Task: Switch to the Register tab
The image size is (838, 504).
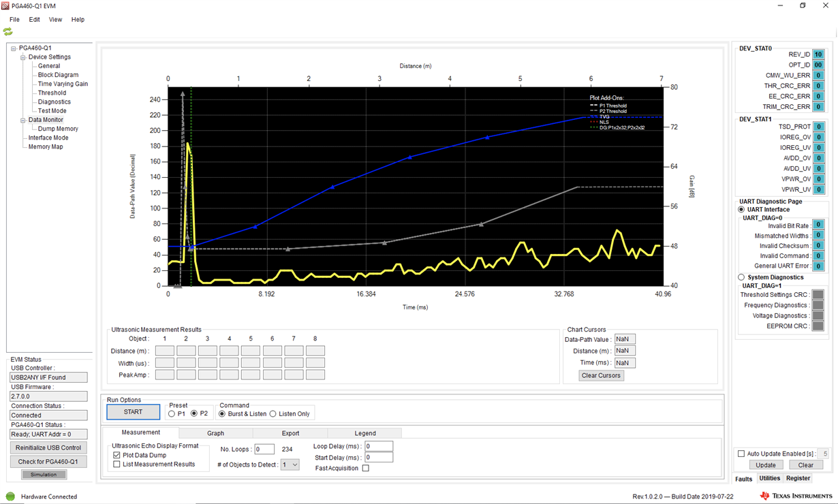Action: point(798,479)
